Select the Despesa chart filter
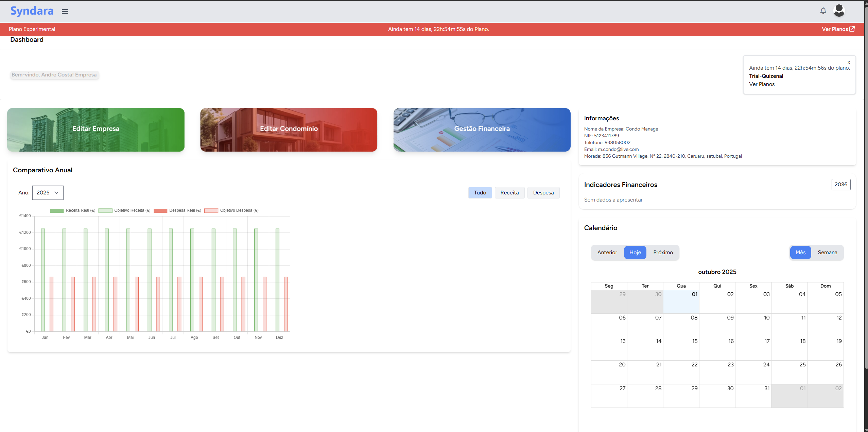 [543, 193]
